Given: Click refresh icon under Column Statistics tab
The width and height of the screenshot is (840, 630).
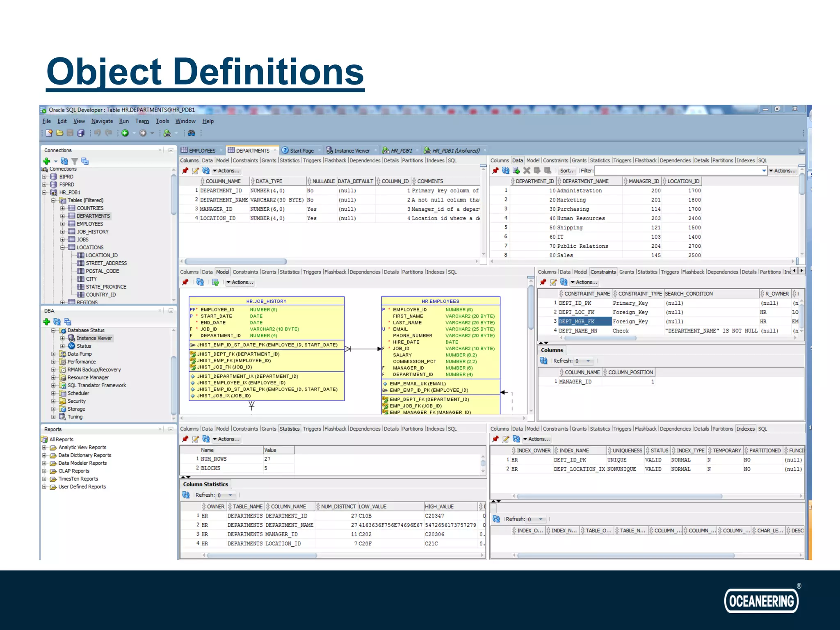Looking at the screenshot, I should point(186,495).
